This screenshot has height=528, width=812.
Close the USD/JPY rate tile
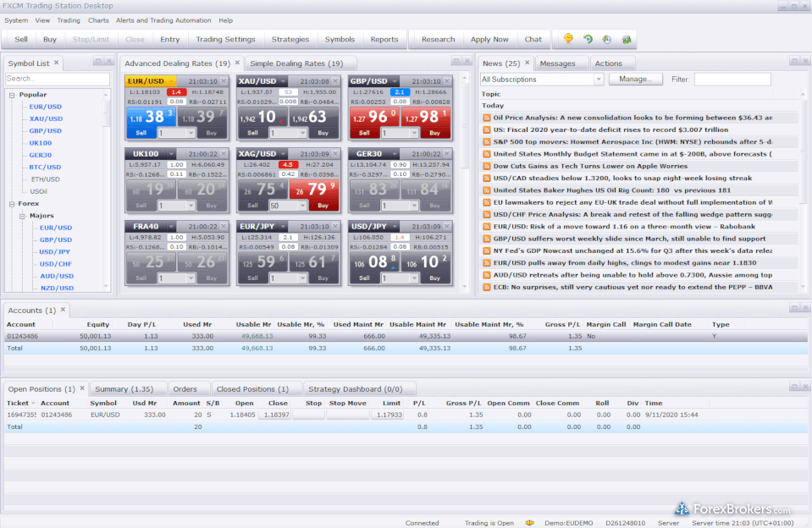coord(447,226)
